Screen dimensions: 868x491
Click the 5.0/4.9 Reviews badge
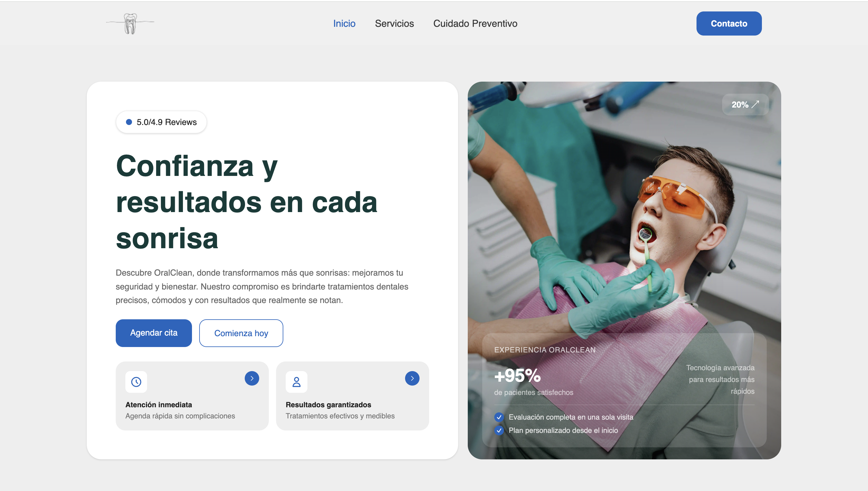click(x=161, y=122)
